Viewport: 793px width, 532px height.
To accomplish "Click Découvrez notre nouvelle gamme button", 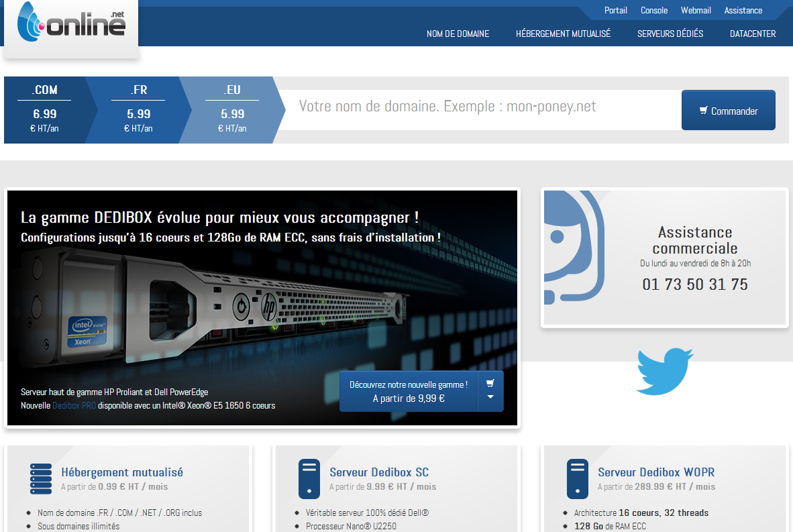I will click(x=409, y=391).
